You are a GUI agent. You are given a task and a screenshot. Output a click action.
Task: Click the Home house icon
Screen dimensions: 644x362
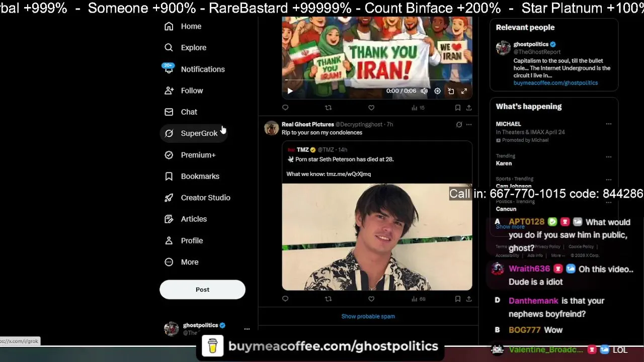point(169,26)
